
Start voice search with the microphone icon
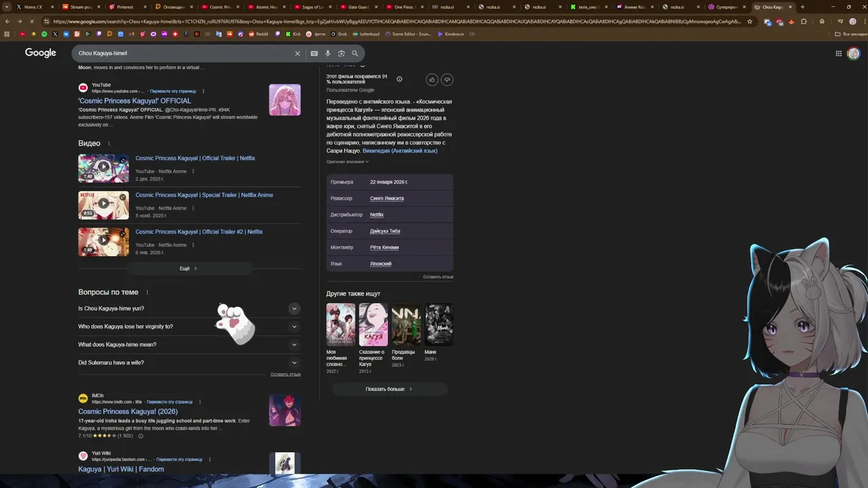(328, 53)
